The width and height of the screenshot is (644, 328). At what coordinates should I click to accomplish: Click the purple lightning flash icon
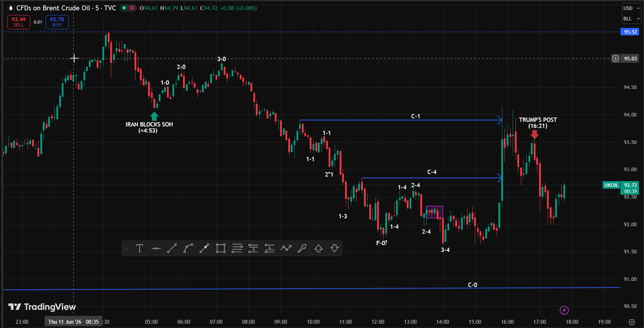tap(564, 310)
